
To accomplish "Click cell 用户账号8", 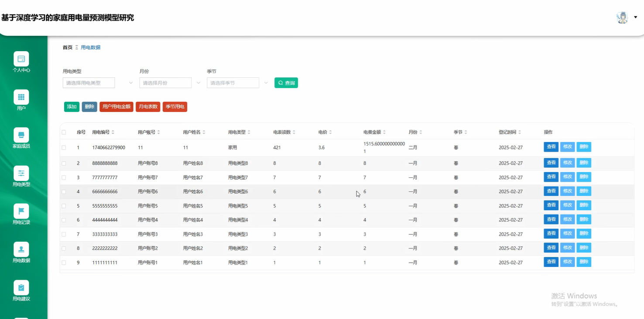I will (x=148, y=163).
